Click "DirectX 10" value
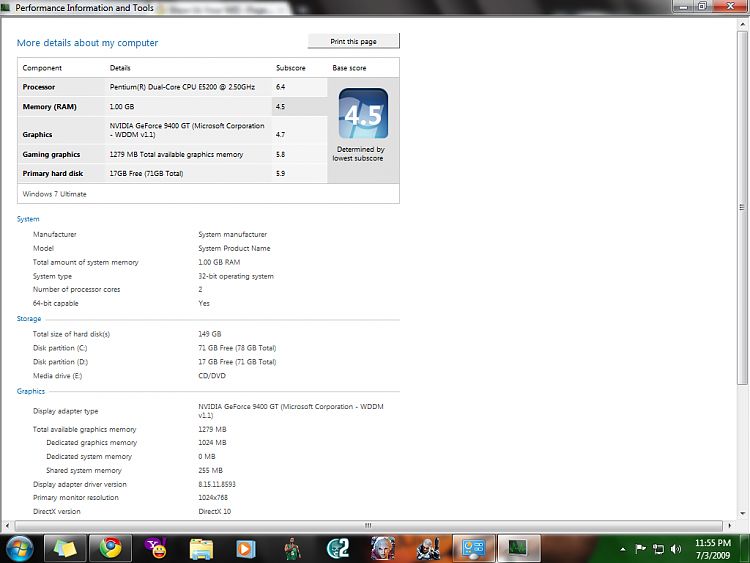Viewport: 750px width, 563px height. (x=214, y=511)
